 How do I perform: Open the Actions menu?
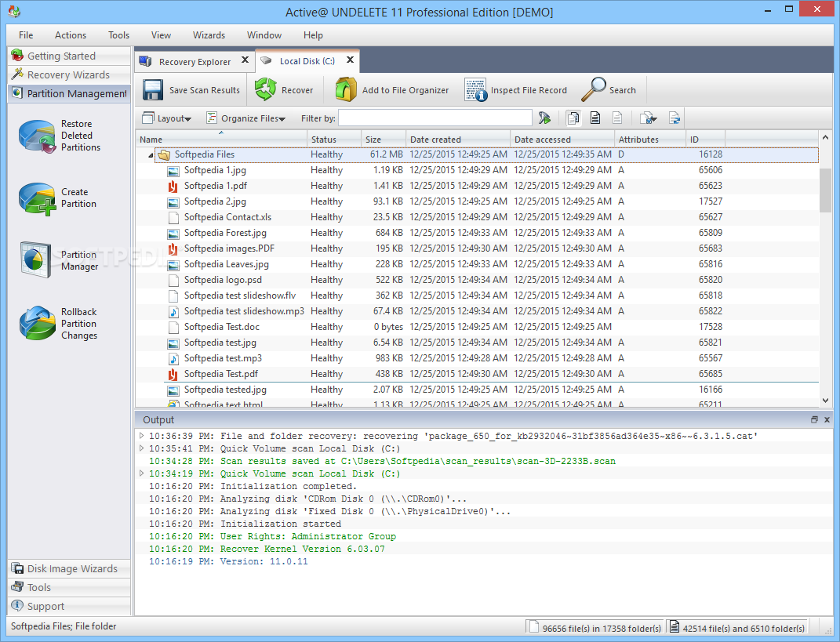[70, 34]
